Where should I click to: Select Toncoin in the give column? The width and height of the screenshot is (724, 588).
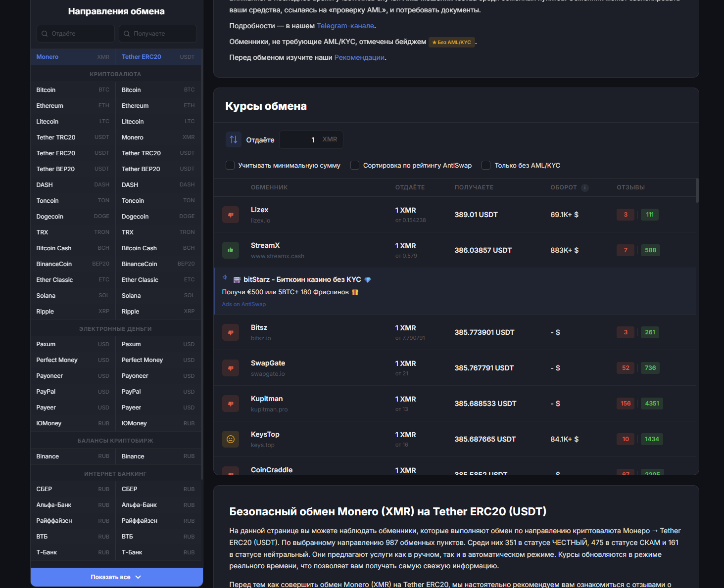pyautogui.click(x=73, y=201)
